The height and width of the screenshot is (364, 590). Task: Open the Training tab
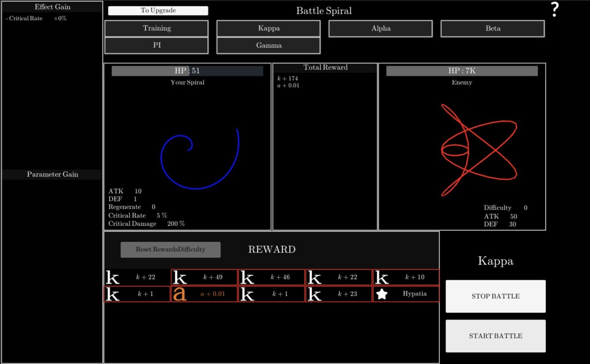coord(157,29)
